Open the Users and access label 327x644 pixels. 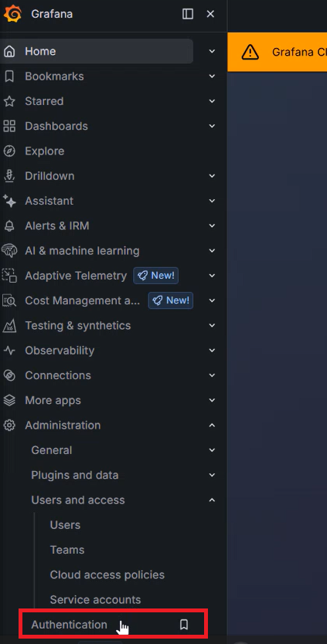click(x=78, y=500)
